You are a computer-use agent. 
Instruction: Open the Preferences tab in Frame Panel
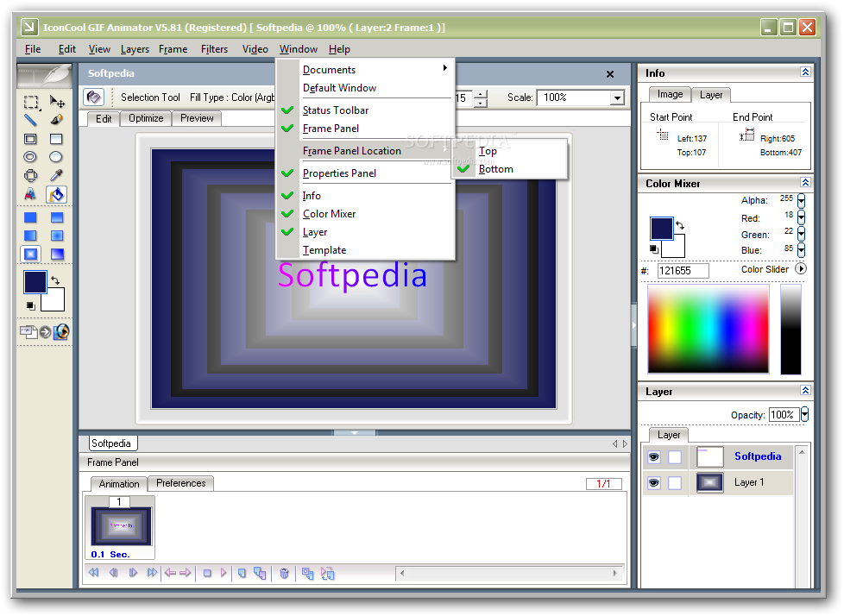181,483
